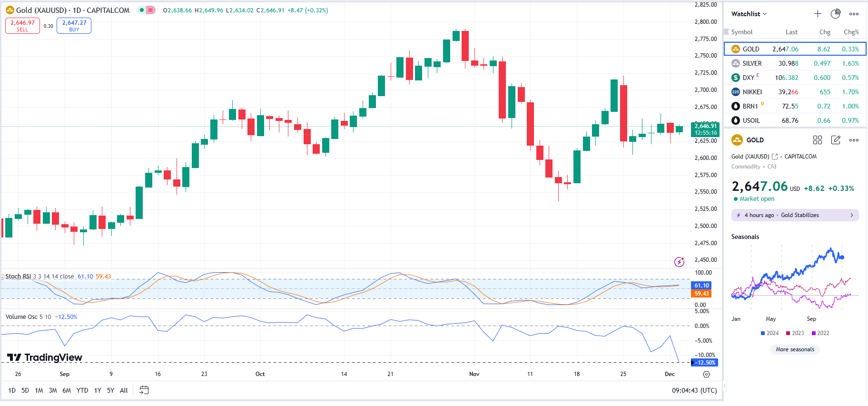This screenshot has height=406, width=868.
Task: Set time range to 1M
Action: tap(39, 390)
